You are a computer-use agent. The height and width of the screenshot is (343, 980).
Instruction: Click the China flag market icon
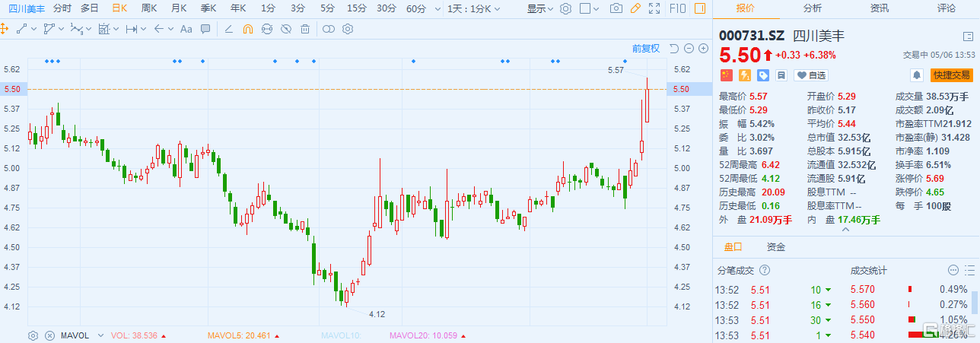(726, 75)
